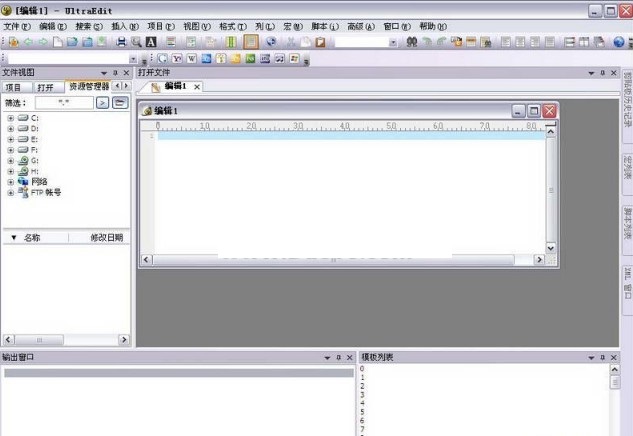
Task: Open print preview with the magnifier icon
Action: (136, 42)
